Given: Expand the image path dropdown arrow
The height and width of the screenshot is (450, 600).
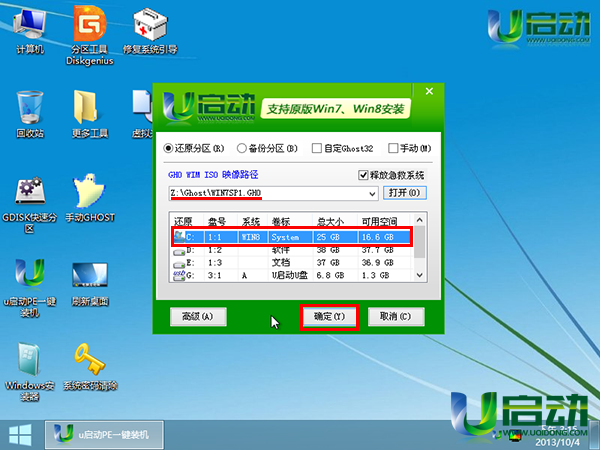Looking at the screenshot, I should [372, 194].
